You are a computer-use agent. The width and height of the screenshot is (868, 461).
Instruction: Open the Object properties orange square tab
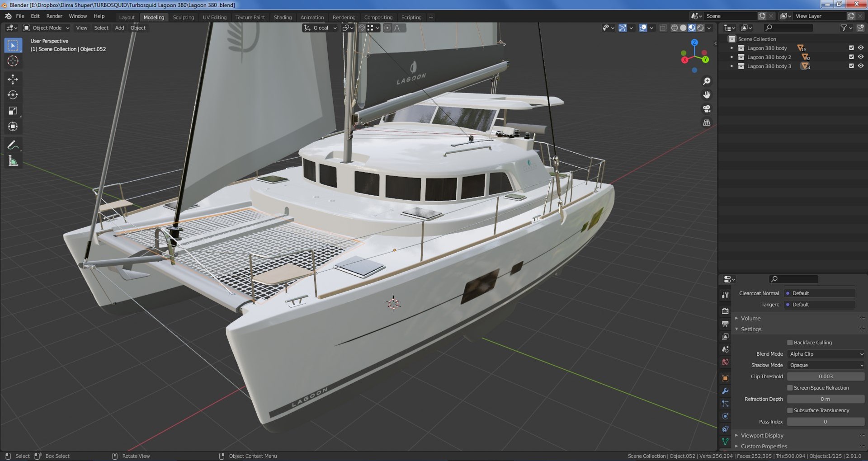725,378
